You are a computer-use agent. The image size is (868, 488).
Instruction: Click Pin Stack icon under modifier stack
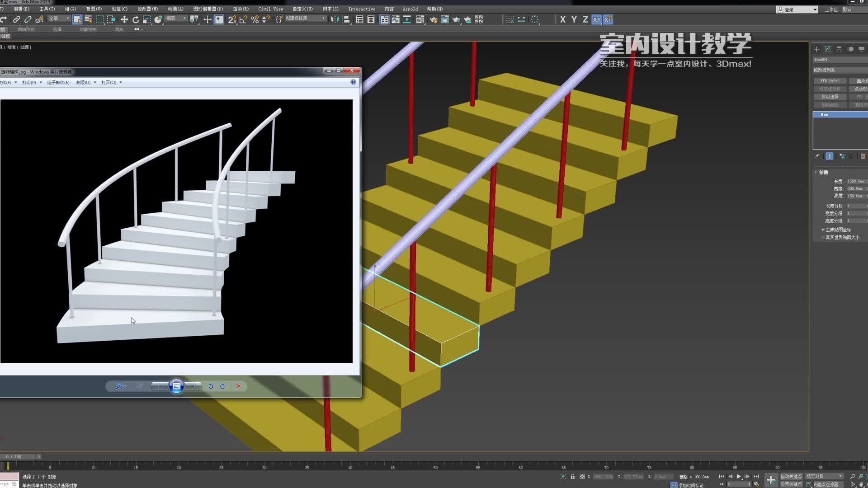click(817, 156)
